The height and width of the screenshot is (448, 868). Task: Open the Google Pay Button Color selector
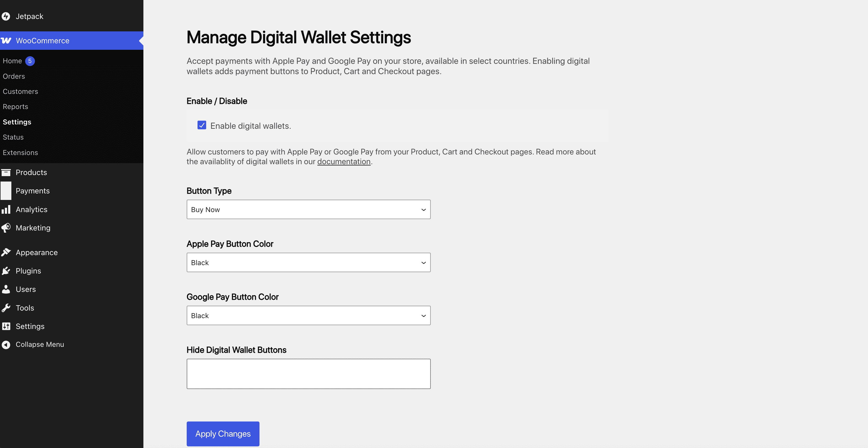point(308,315)
